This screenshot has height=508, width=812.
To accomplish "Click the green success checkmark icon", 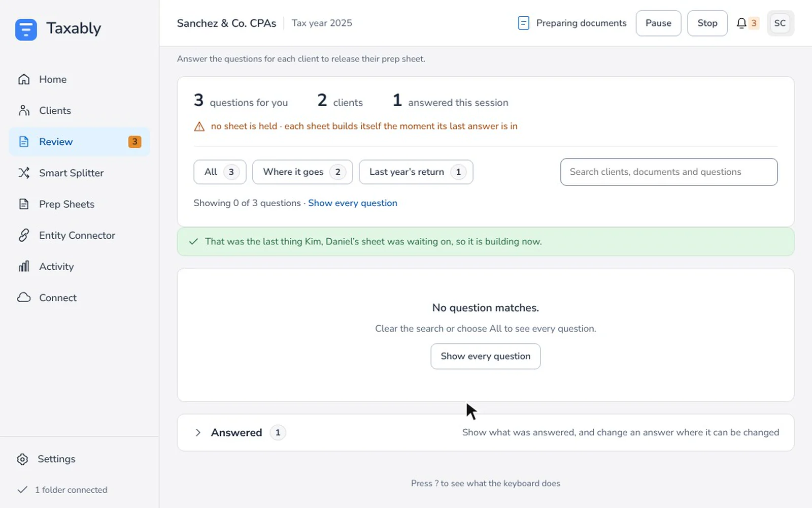I will tap(193, 242).
